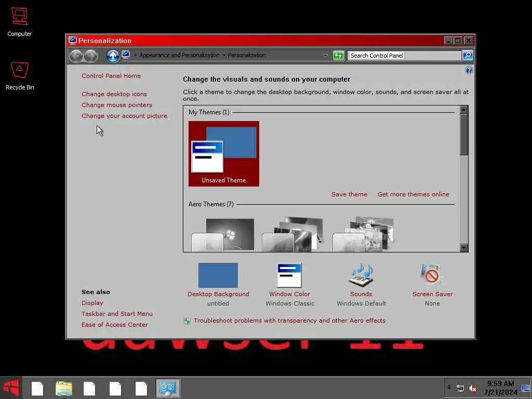The height and width of the screenshot is (399, 532).
Task: Click the Show Desktop icon in tray corner
Action: tap(526, 388)
